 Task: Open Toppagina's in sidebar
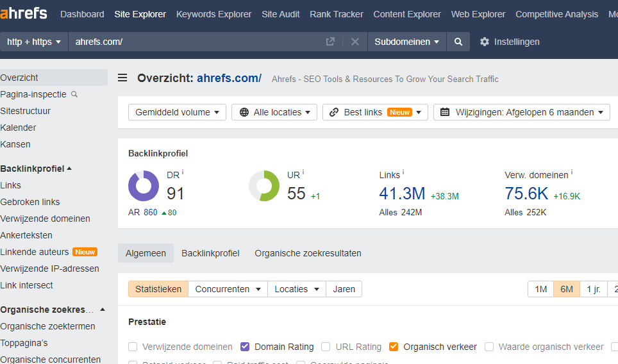[x=24, y=343]
